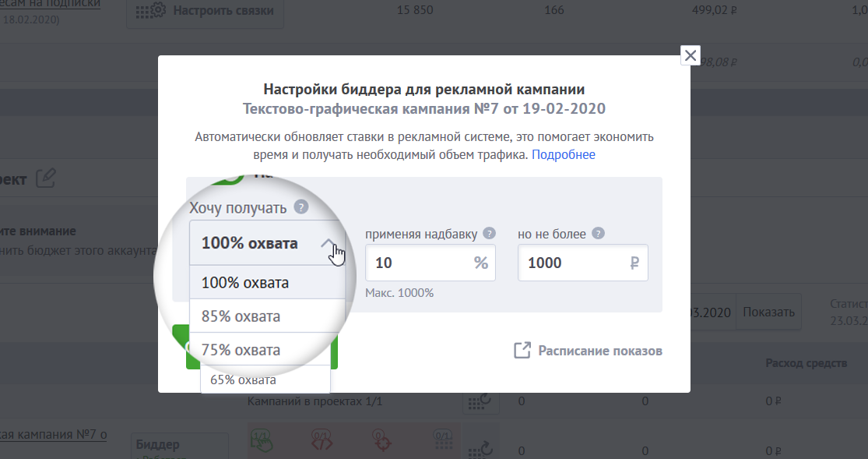Click the external link icon for 'Расписание показов'
Screen dimensions: 868x459
pos(522,351)
